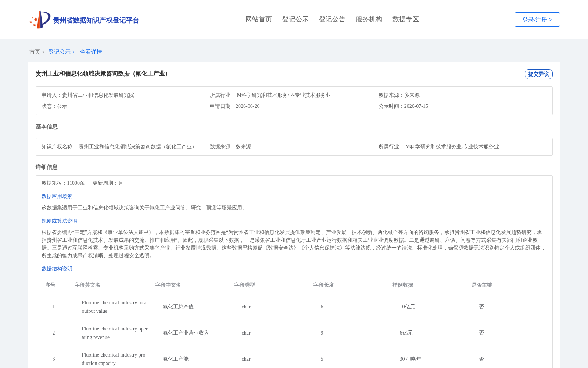Go to 登记公告 in top navigation
Image resolution: width=588 pixels, height=368 pixels.
point(332,19)
